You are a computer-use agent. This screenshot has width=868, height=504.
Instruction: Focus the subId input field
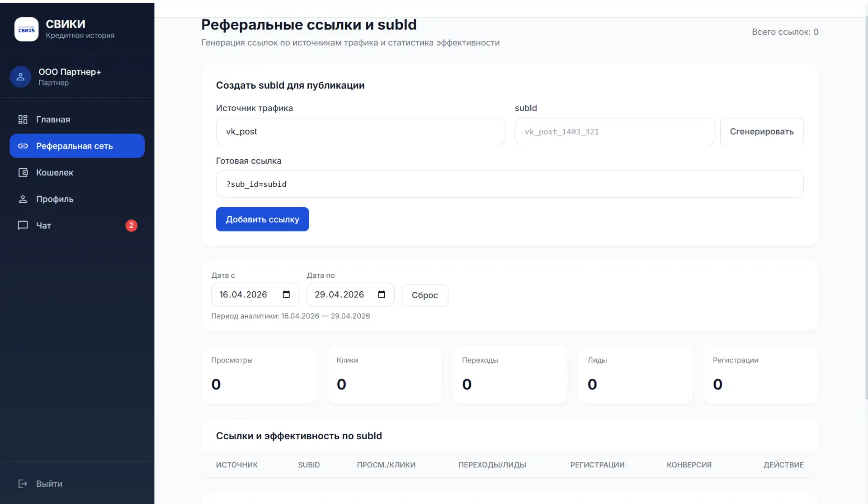(x=615, y=132)
